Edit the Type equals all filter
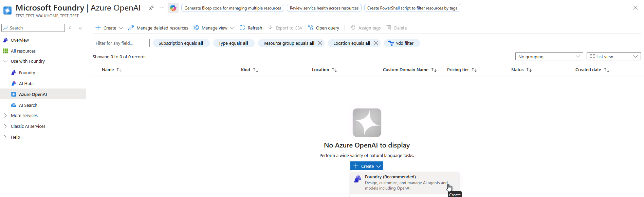The image size is (644, 197). tap(234, 43)
